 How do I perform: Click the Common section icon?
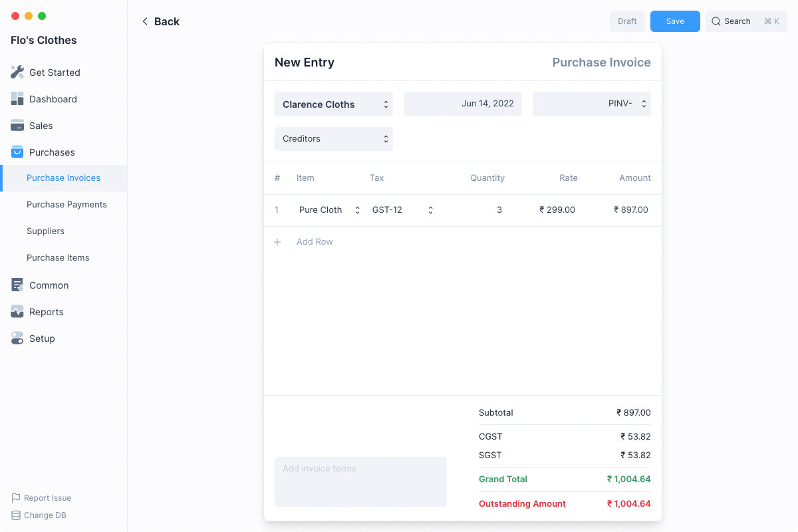pos(17,285)
